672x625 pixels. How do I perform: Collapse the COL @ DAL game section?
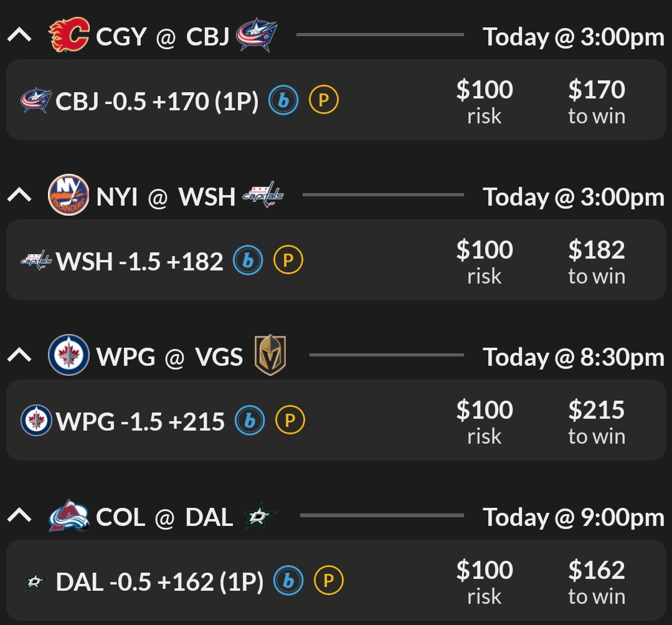[x=19, y=516]
